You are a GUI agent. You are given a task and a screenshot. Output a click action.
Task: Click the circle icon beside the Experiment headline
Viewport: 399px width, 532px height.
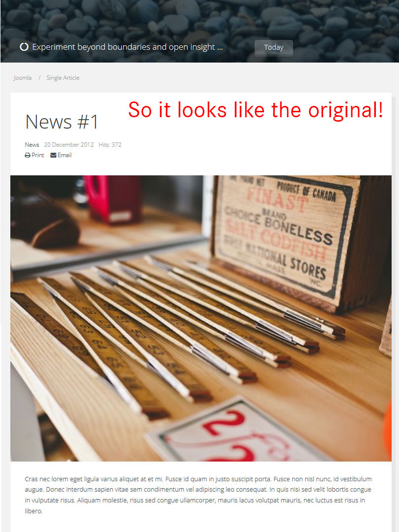[24, 47]
